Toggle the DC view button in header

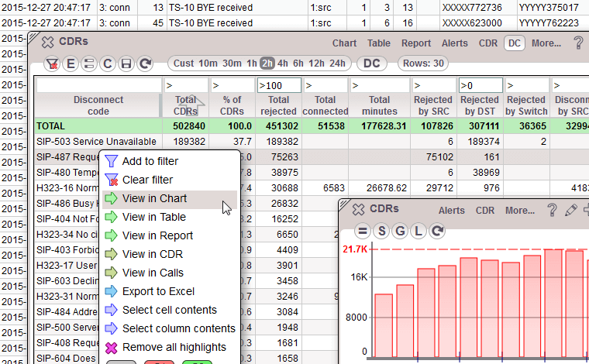(514, 43)
